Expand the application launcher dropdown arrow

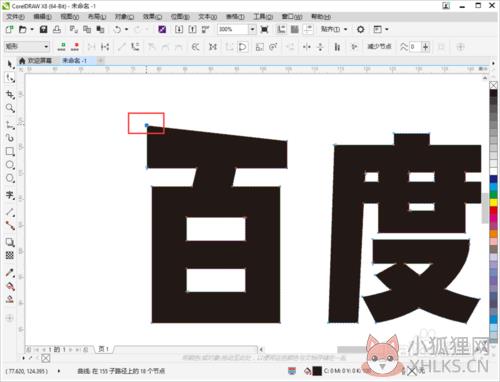387,29
